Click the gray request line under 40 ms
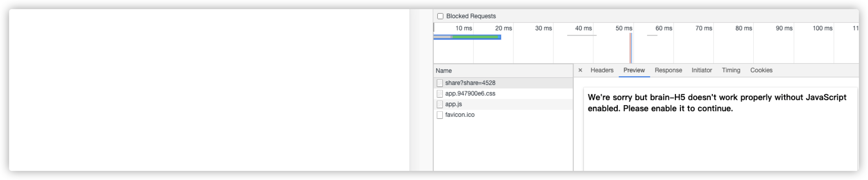Screen dimensions: 868x180 pyautogui.click(x=582, y=35)
